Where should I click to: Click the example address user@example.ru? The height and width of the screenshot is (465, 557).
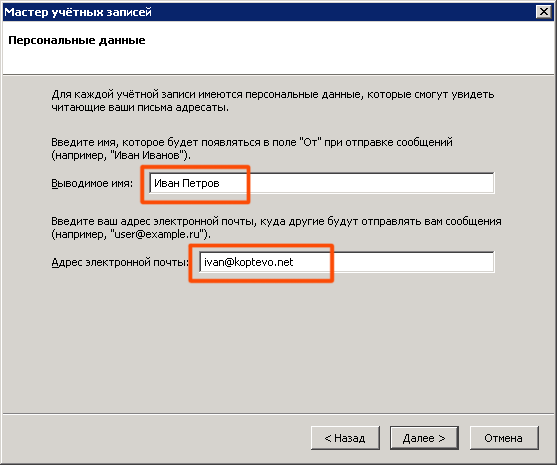[x=158, y=234]
